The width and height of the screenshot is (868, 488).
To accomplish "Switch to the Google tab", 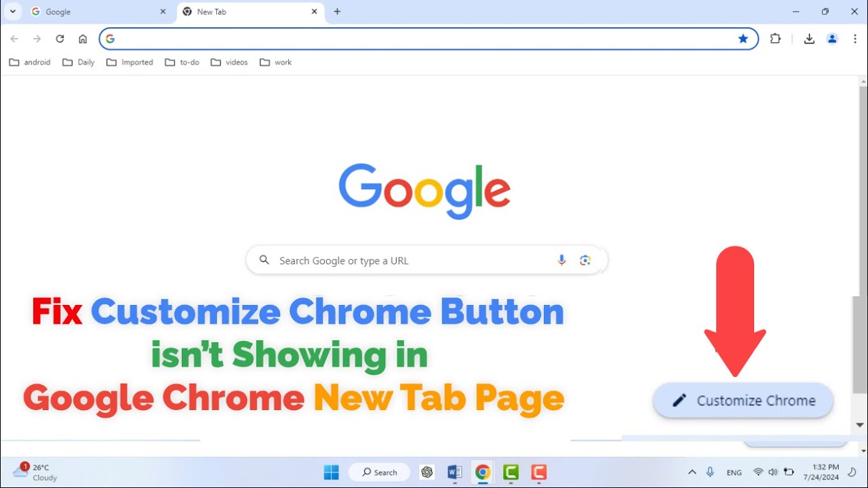I will click(x=98, y=12).
